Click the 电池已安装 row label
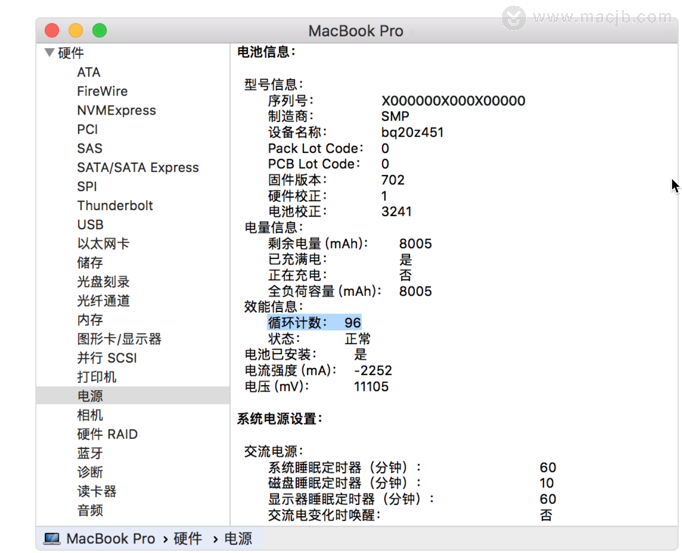The image size is (682, 553). click(x=281, y=355)
